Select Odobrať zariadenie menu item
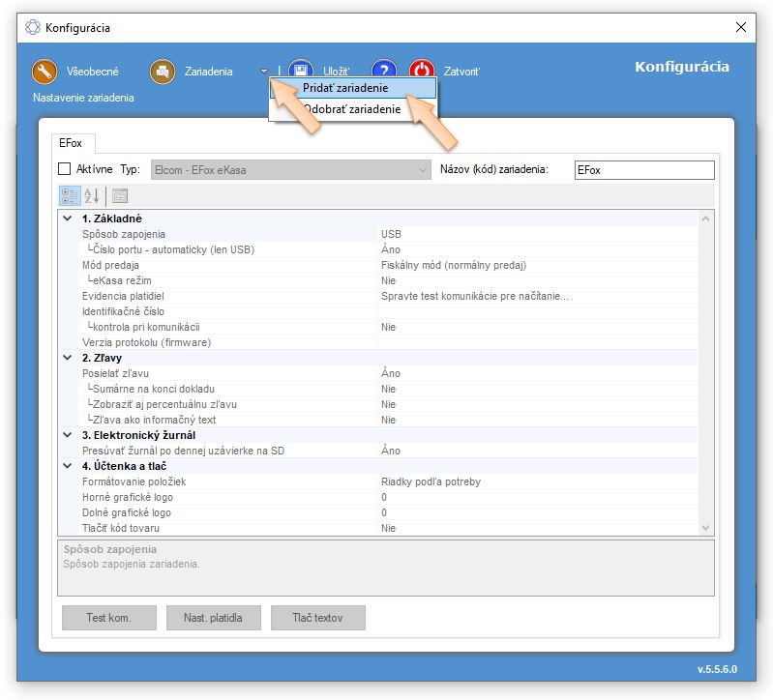773x700 pixels. tap(351, 109)
